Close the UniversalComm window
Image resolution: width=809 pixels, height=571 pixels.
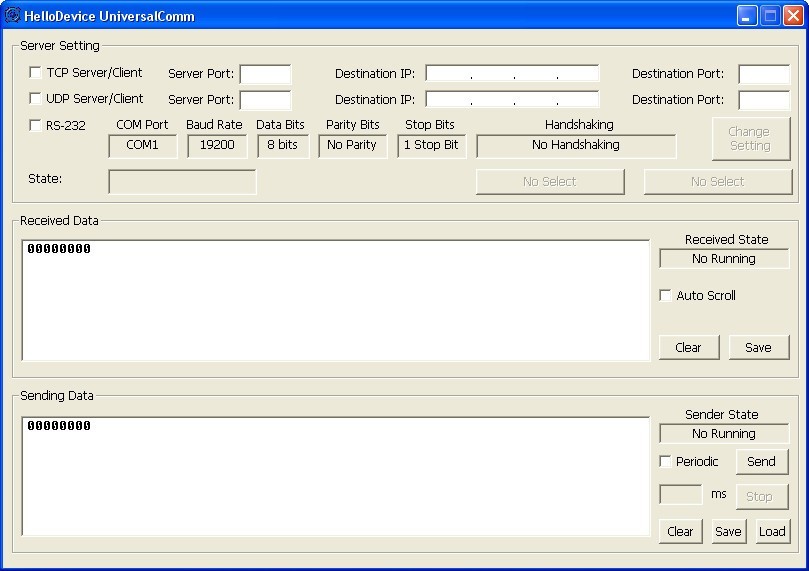click(x=794, y=15)
